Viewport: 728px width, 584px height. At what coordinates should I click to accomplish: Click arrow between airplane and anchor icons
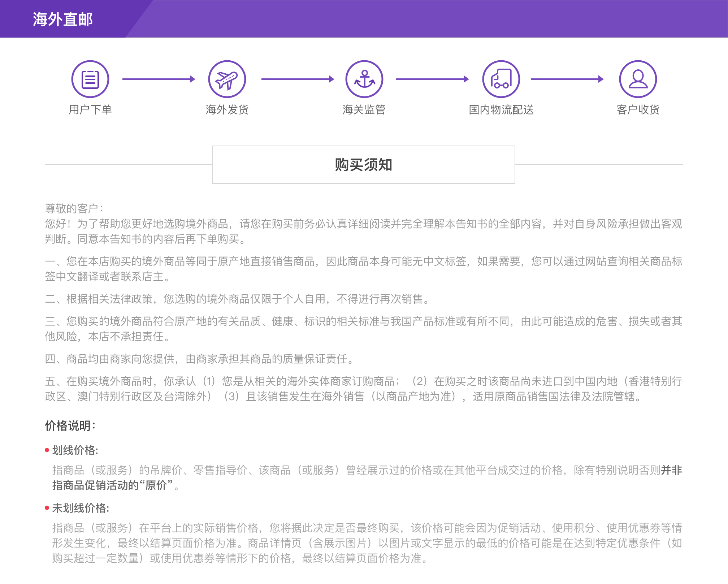tap(298, 79)
